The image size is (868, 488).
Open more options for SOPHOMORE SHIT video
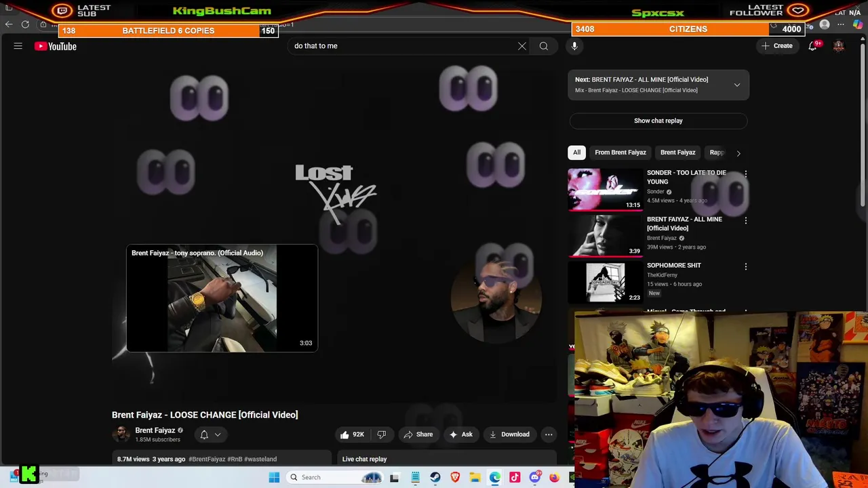746,267
